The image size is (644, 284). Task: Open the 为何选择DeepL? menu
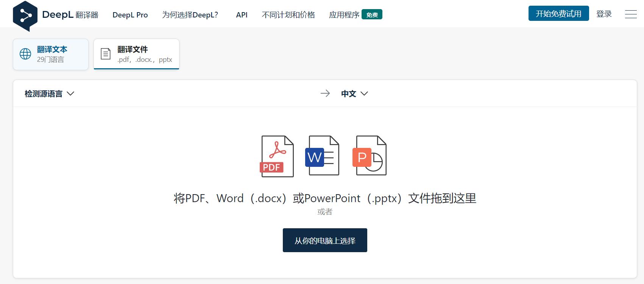(190, 15)
